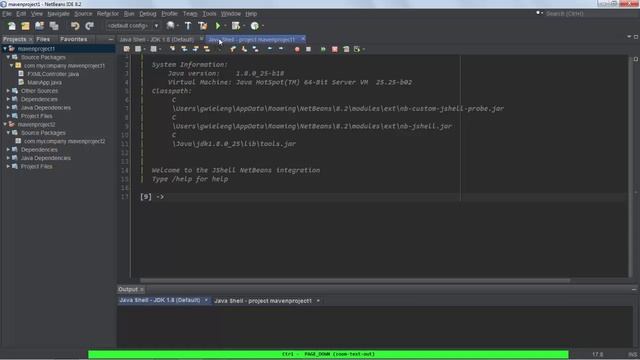Viewport: 640px width, 360px height.
Task: Minimize the Projects panel
Action: tap(111, 39)
